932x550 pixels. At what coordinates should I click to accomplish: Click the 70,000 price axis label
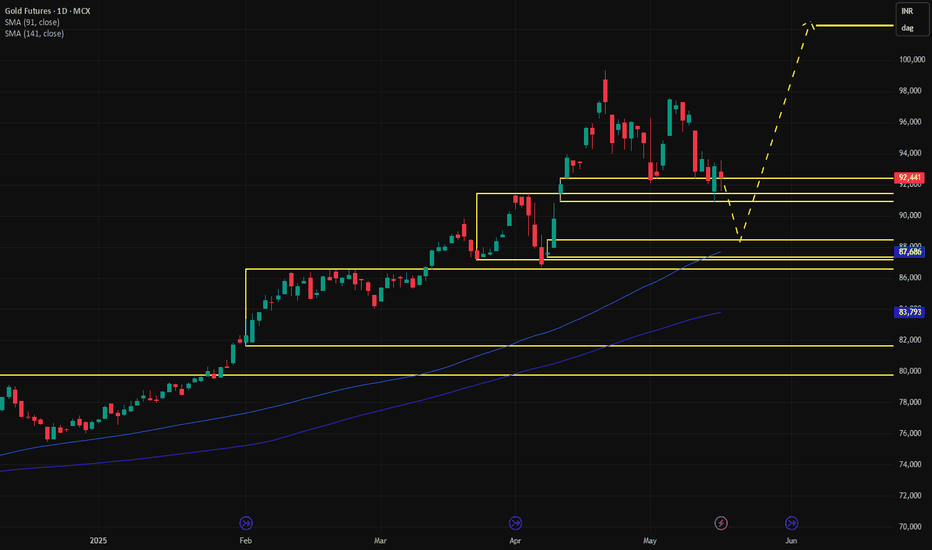(x=911, y=527)
